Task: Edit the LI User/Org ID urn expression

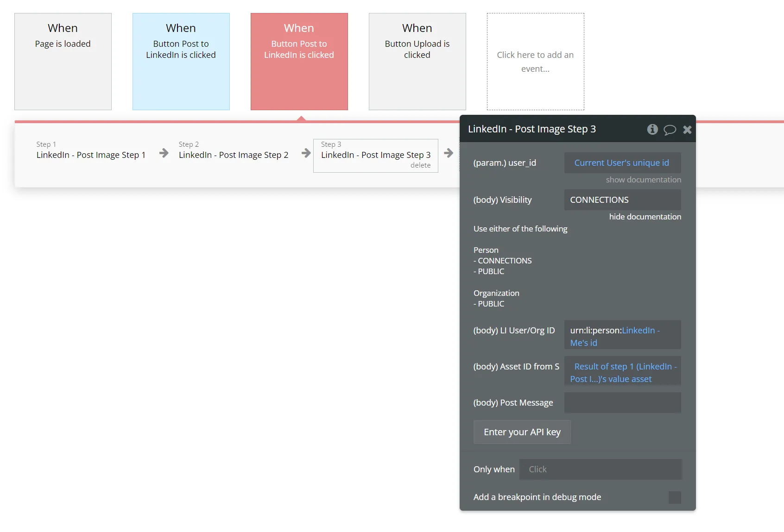Action: coord(622,335)
